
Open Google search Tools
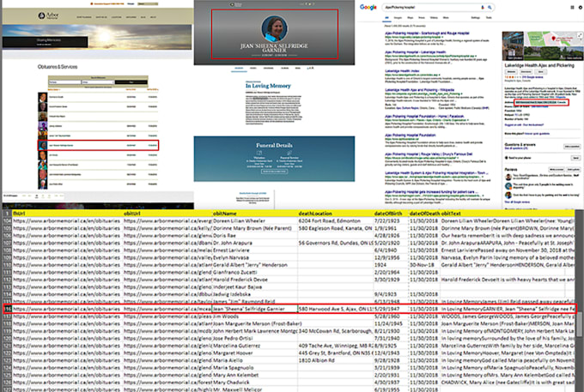pyautogui.click(x=489, y=17)
